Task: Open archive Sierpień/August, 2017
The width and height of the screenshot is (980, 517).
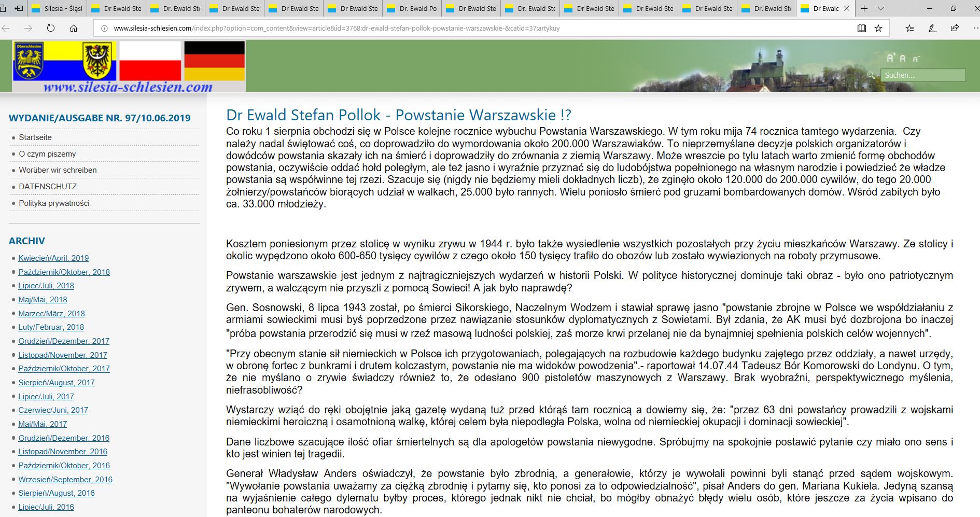Action: (57, 383)
